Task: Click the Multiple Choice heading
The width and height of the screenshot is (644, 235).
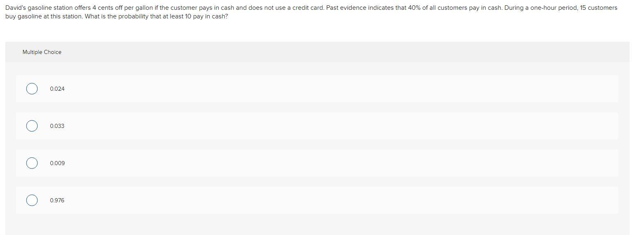Action: [x=42, y=52]
